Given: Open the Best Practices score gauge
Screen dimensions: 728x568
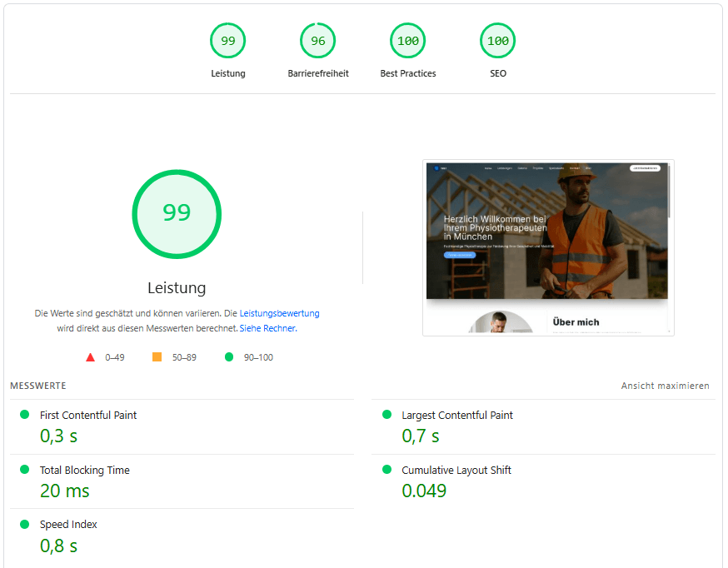Looking at the screenshot, I should tap(408, 41).
